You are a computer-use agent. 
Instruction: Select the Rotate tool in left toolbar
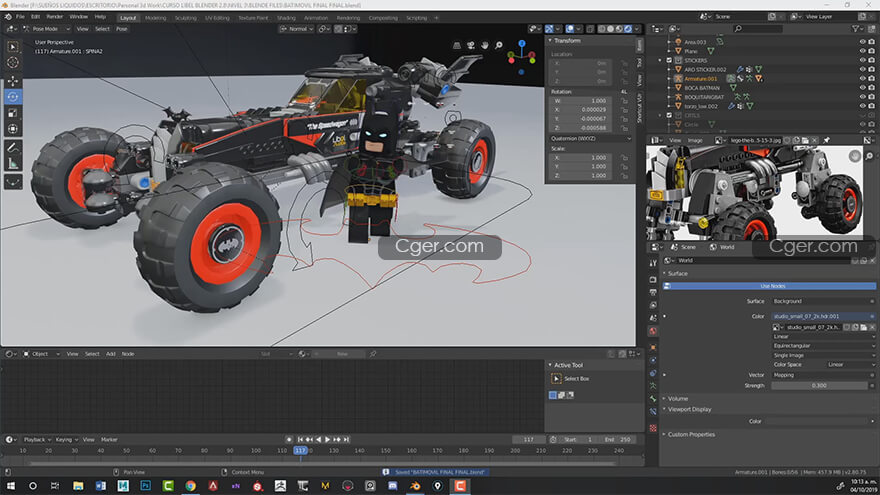pyautogui.click(x=13, y=97)
